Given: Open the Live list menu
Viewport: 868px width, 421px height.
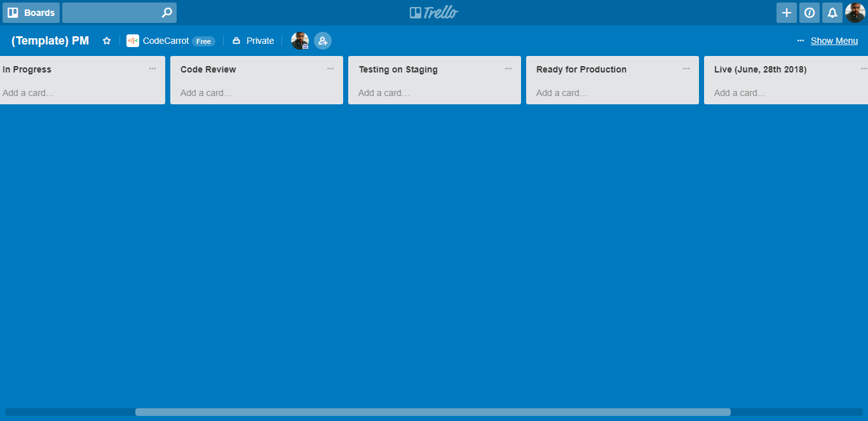Looking at the screenshot, I should (x=864, y=68).
